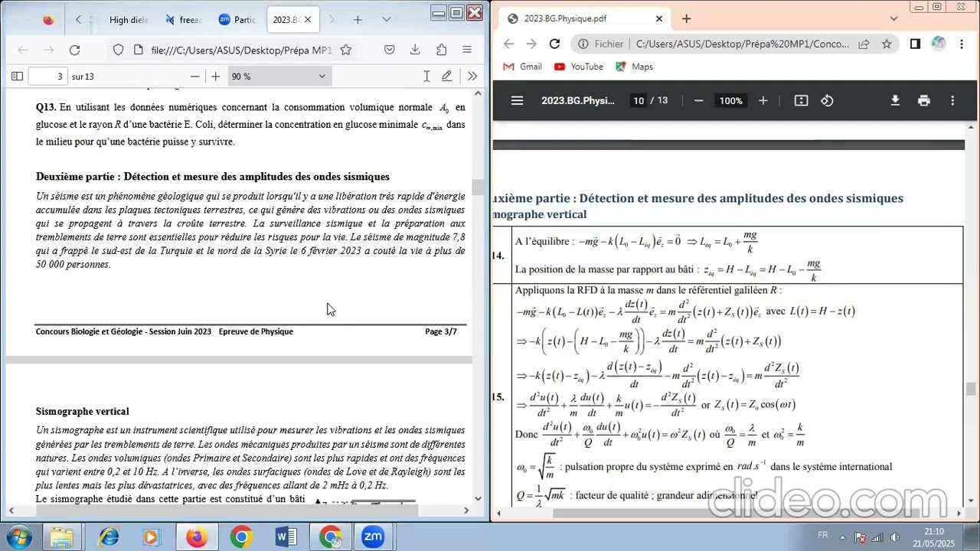Open more actions menu in Chrome PDF toolbar
980x551 pixels.
(x=952, y=101)
